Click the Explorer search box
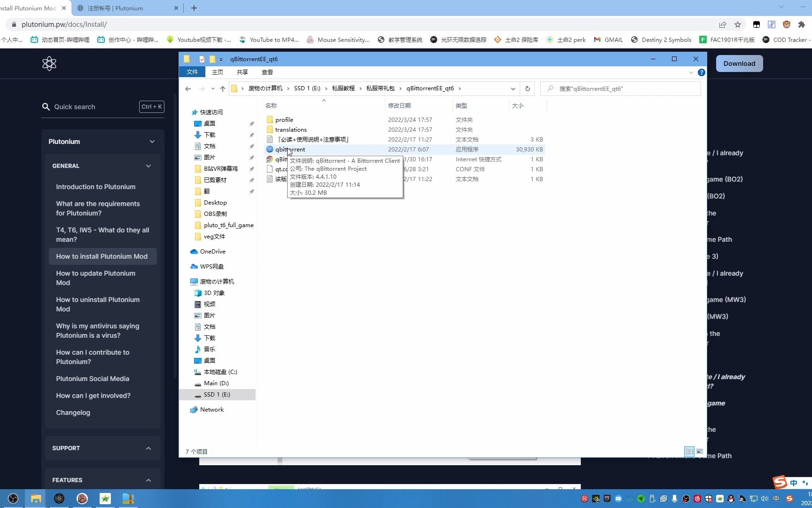812x508 pixels. (x=620, y=88)
